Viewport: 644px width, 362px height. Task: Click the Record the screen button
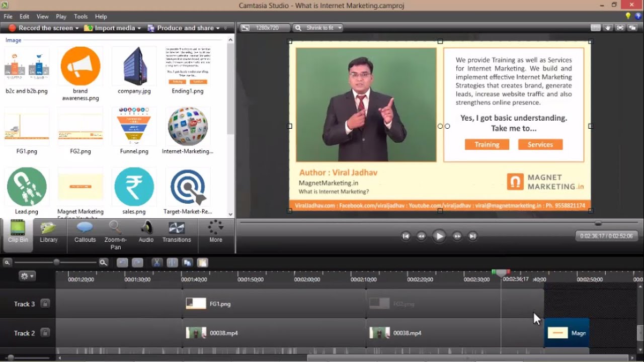[40, 28]
